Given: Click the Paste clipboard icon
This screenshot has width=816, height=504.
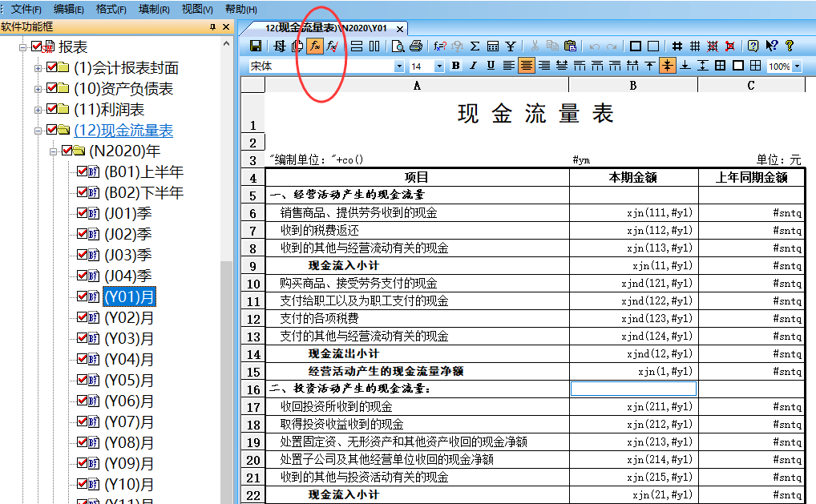Looking at the screenshot, I should pyautogui.click(x=570, y=46).
